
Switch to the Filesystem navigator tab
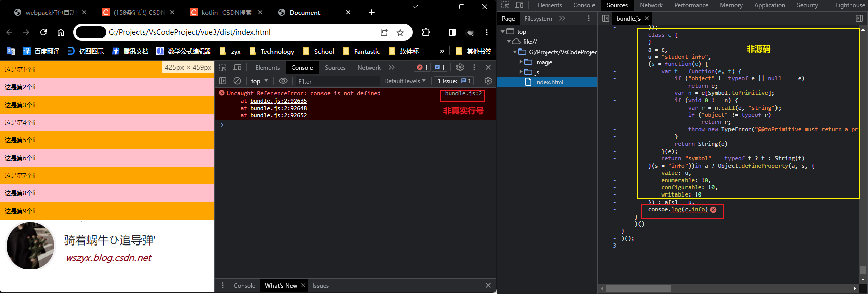[538, 18]
